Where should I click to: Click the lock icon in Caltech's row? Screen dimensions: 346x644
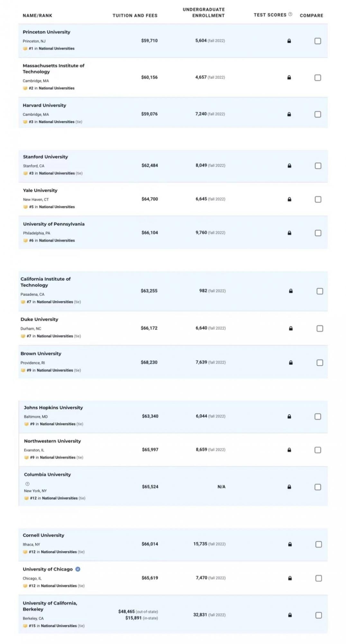[291, 291]
